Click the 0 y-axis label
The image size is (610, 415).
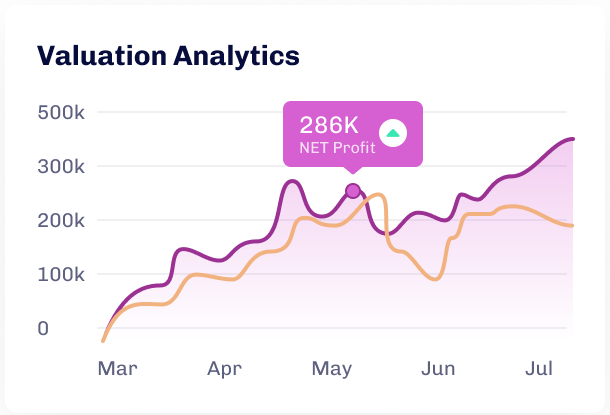41,328
